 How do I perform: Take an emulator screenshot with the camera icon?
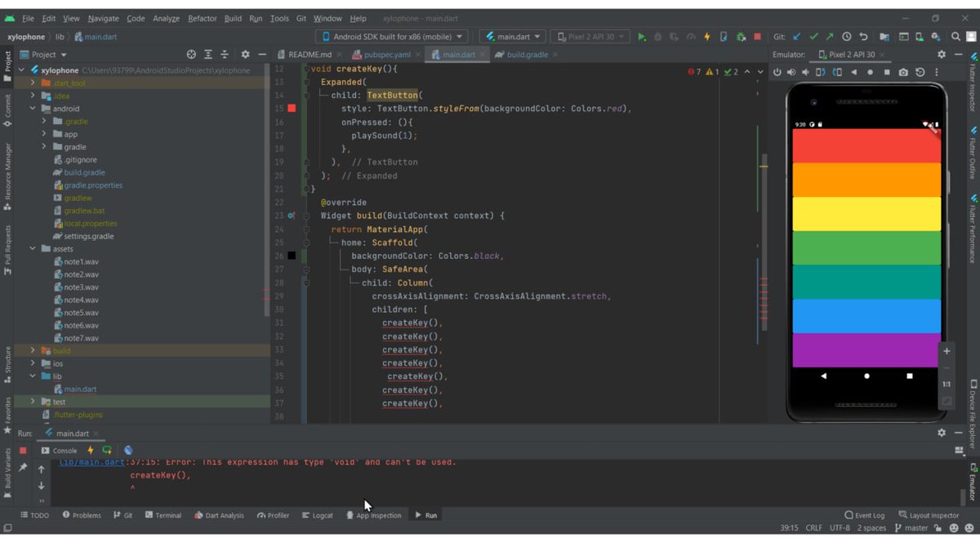coord(903,72)
